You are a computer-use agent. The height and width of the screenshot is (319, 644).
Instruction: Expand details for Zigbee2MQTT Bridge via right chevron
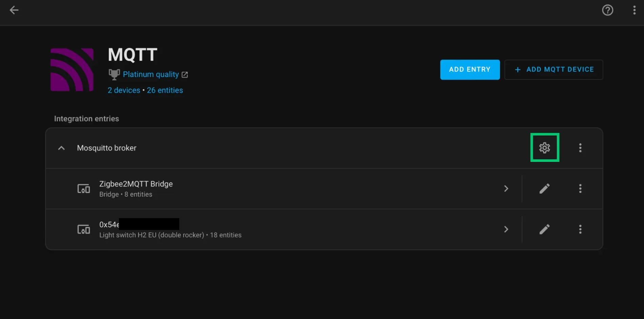[x=506, y=189]
